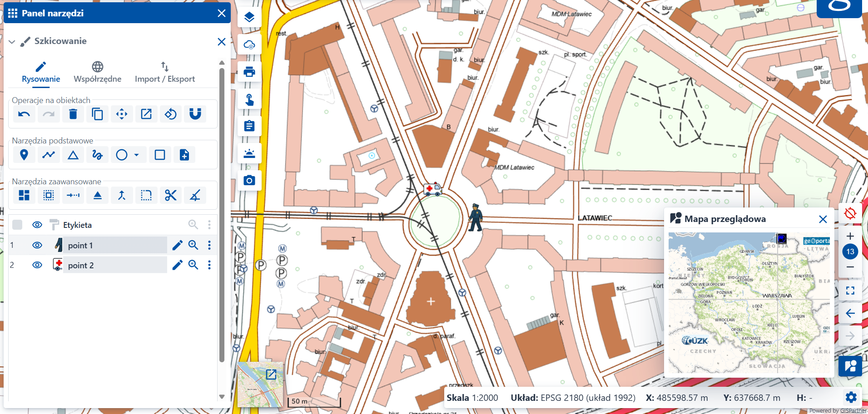The width and height of the screenshot is (868, 414).
Task: Tick the select-all checkbox in list header
Action: click(17, 225)
